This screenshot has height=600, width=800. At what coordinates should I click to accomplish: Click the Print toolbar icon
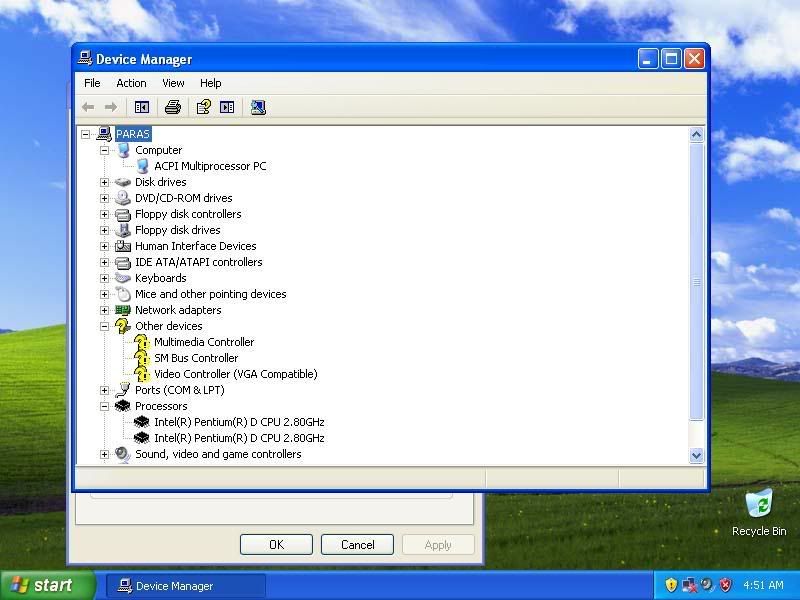pyautogui.click(x=173, y=107)
